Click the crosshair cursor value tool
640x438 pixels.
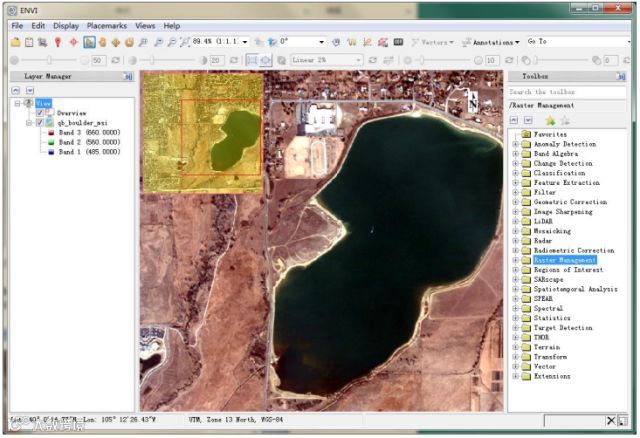(74, 42)
